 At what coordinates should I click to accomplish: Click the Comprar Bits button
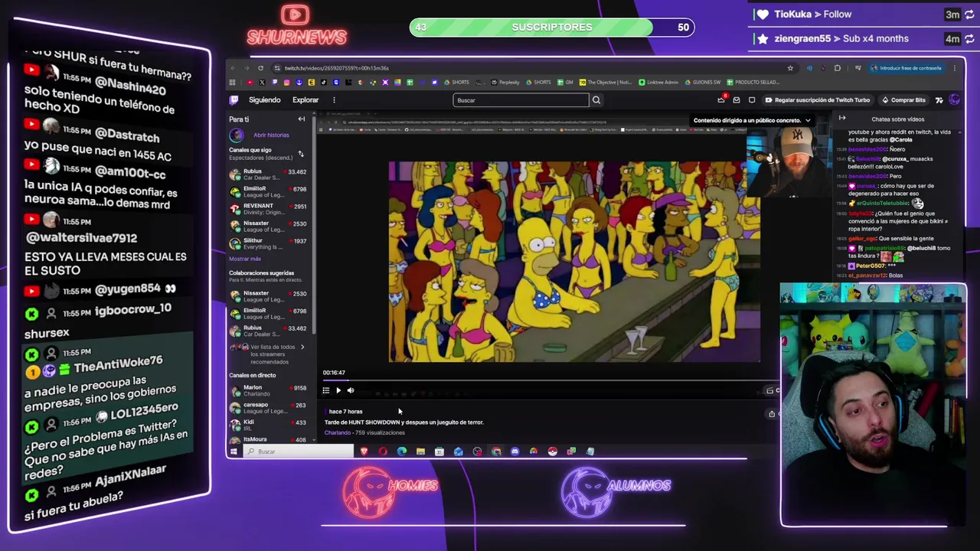click(903, 100)
